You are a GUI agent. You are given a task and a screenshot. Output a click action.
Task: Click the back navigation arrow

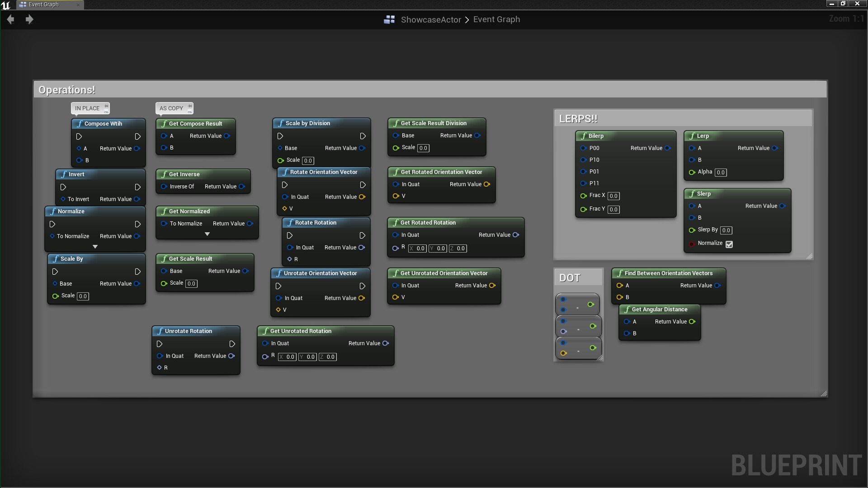point(10,19)
